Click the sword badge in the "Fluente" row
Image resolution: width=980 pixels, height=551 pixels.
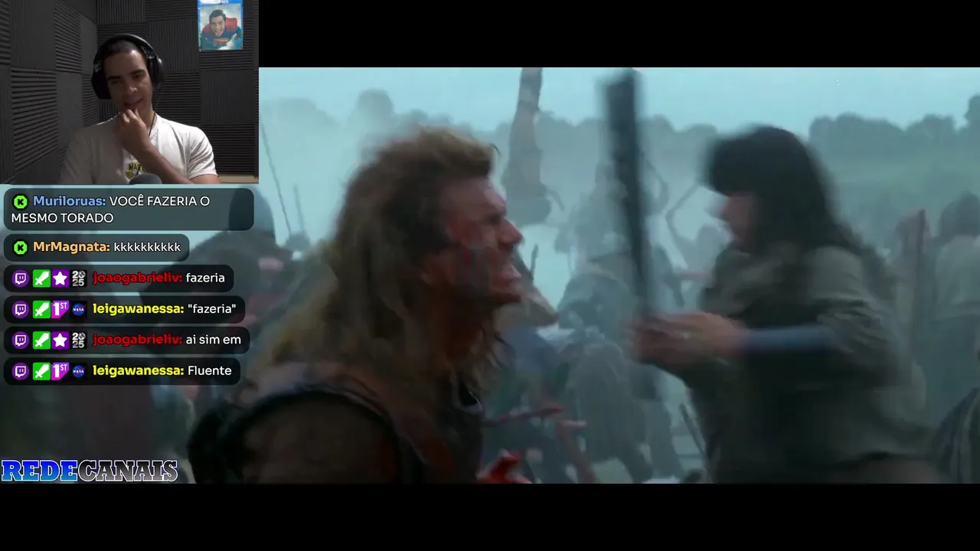(41, 371)
